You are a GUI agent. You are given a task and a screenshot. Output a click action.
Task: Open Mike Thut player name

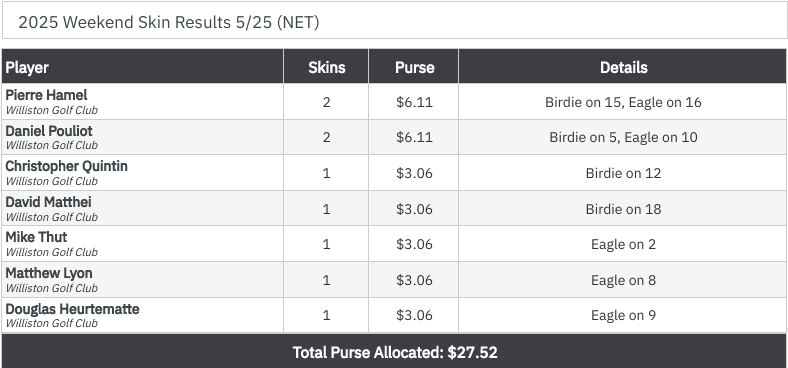click(x=36, y=237)
